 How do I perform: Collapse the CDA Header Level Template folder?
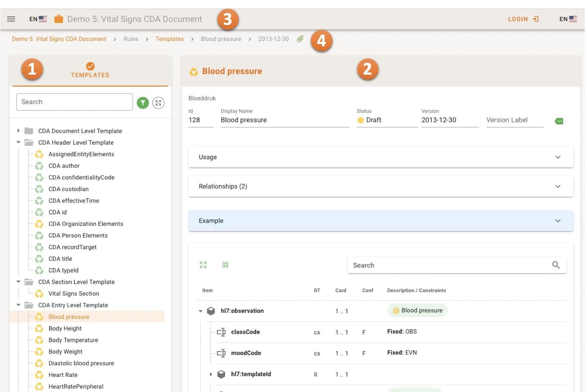18,142
